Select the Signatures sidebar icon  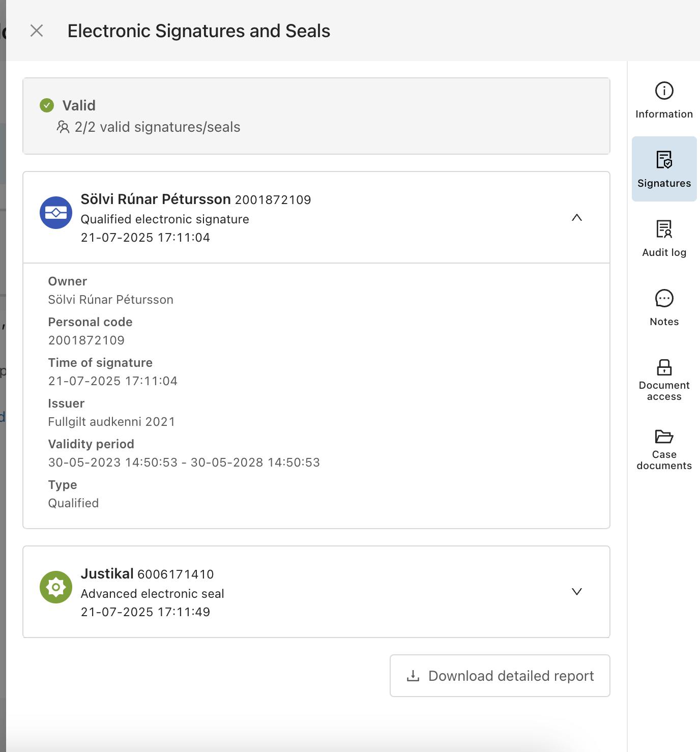pyautogui.click(x=664, y=160)
